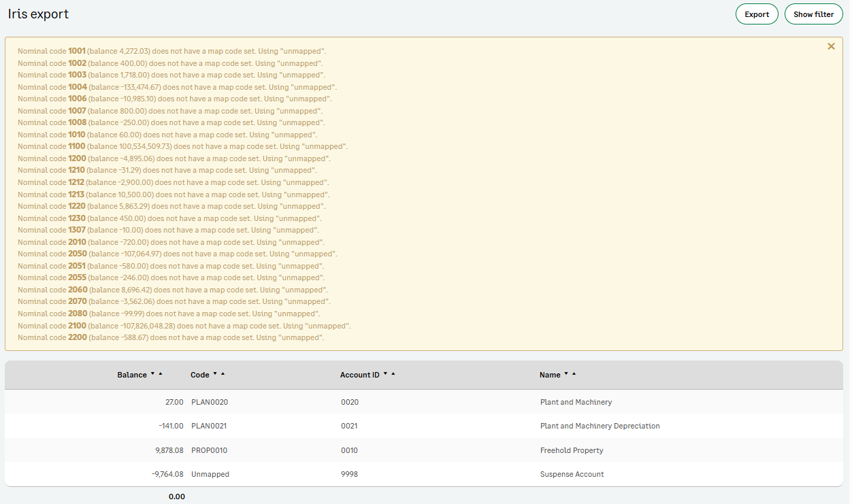Click account ID 0010
Screen dimensions: 852x504
pyautogui.click(x=349, y=450)
